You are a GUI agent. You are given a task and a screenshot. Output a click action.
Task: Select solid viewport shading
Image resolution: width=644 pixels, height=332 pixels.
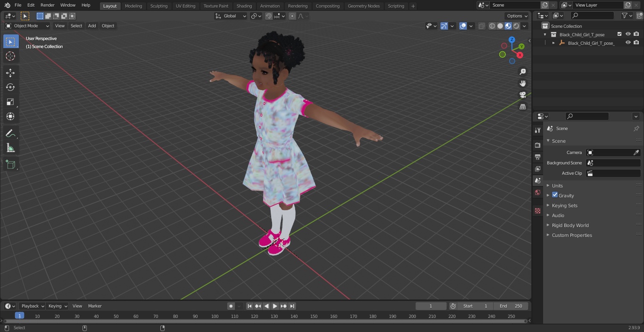click(500, 26)
